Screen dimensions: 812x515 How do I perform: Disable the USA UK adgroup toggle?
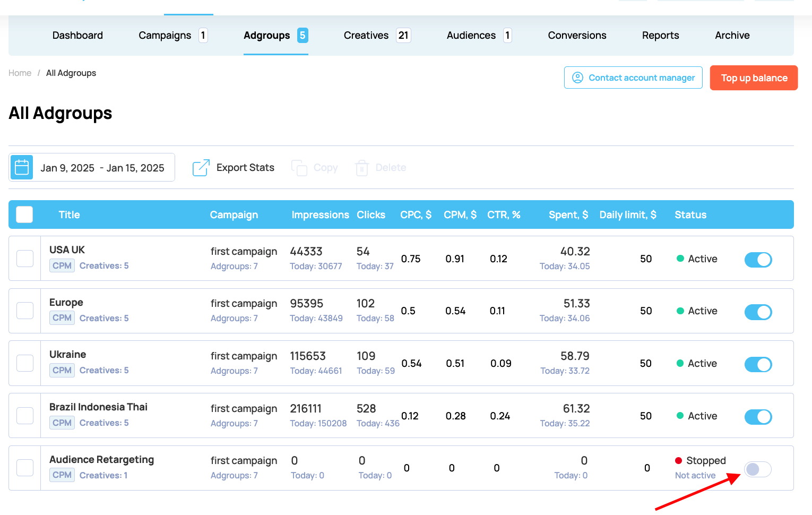(758, 260)
